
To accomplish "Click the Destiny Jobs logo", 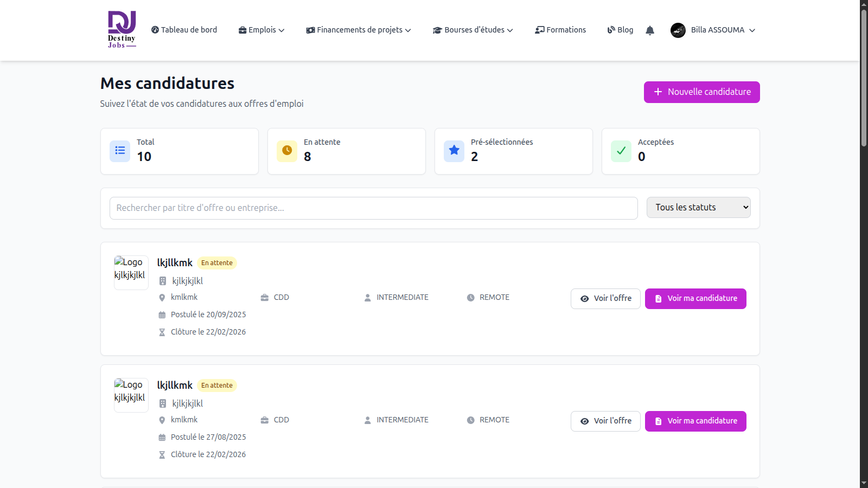I will pos(122,30).
